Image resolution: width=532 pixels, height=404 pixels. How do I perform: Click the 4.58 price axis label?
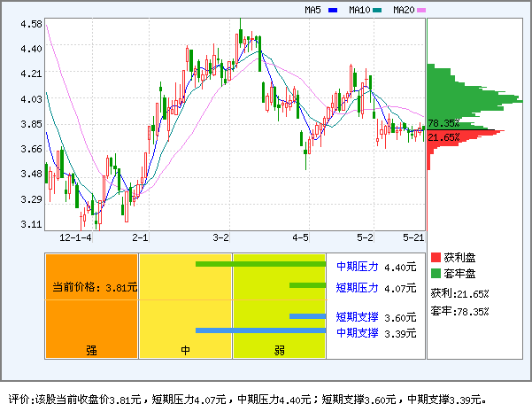31,25
